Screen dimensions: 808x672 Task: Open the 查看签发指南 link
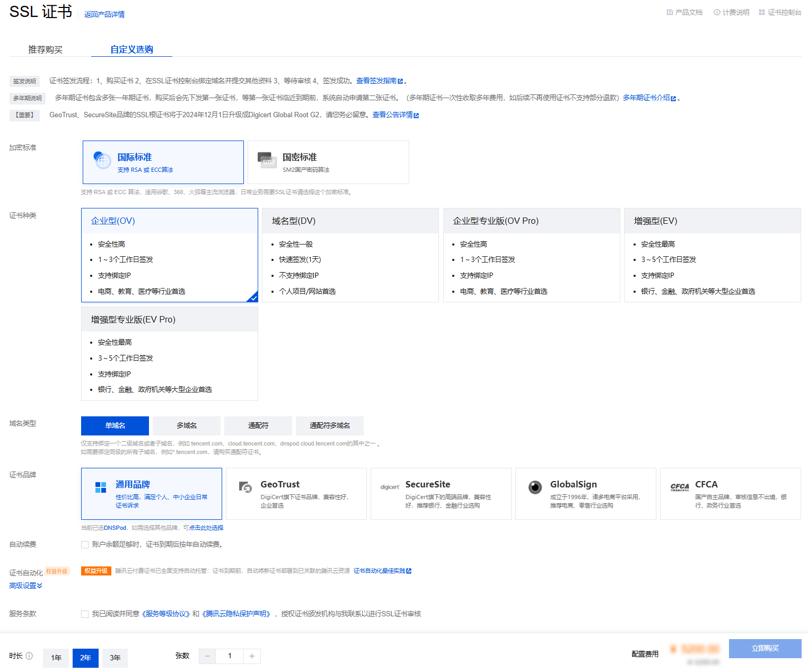tap(376, 81)
